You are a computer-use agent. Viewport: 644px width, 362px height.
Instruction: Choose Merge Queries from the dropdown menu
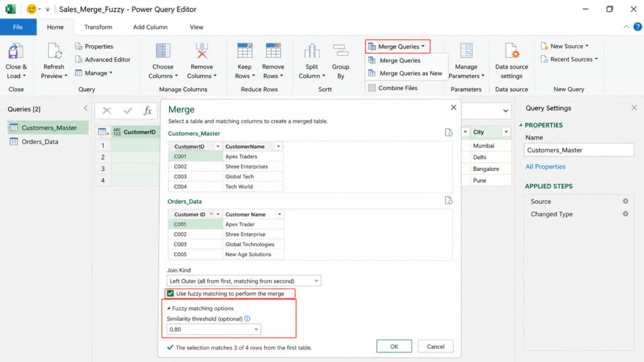click(400, 60)
